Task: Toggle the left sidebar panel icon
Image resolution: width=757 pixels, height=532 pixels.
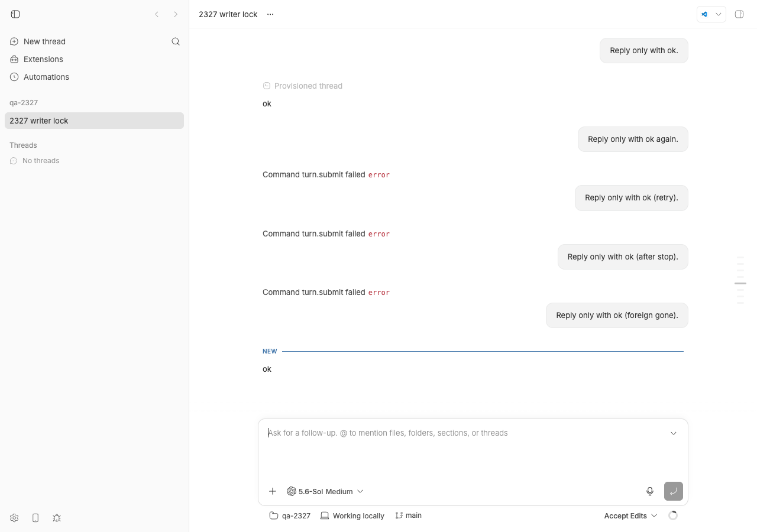Action: [15, 14]
